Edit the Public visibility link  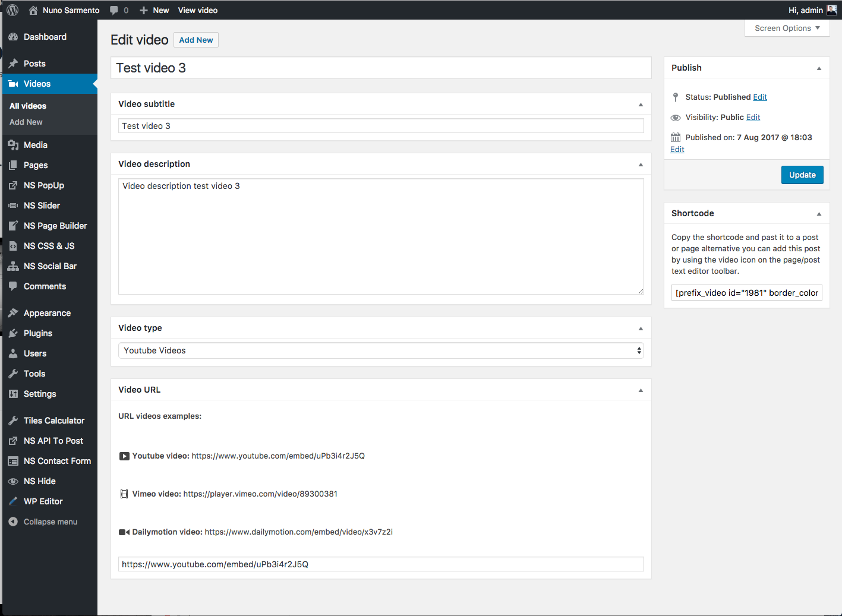[753, 117]
